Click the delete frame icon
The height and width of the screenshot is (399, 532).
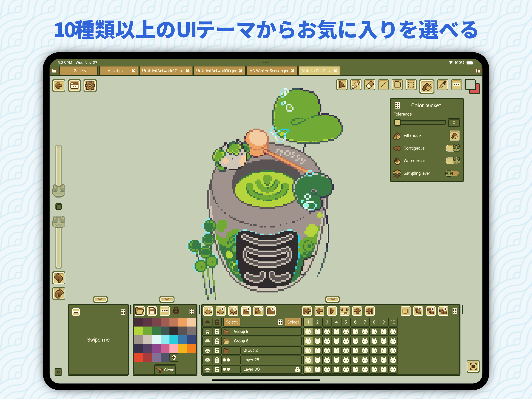418,311
